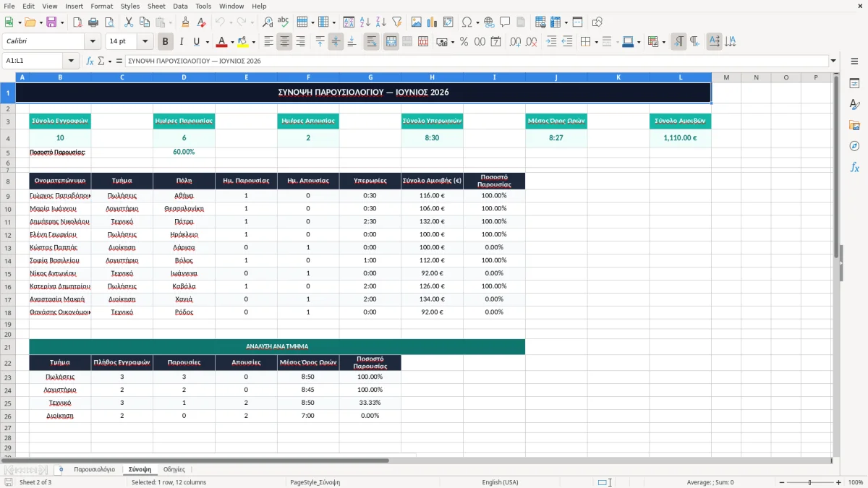The height and width of the screenshot is (488, 868).
Task: Open the Sheet menu
Action: pyautogui.click(x=156, y=6)
